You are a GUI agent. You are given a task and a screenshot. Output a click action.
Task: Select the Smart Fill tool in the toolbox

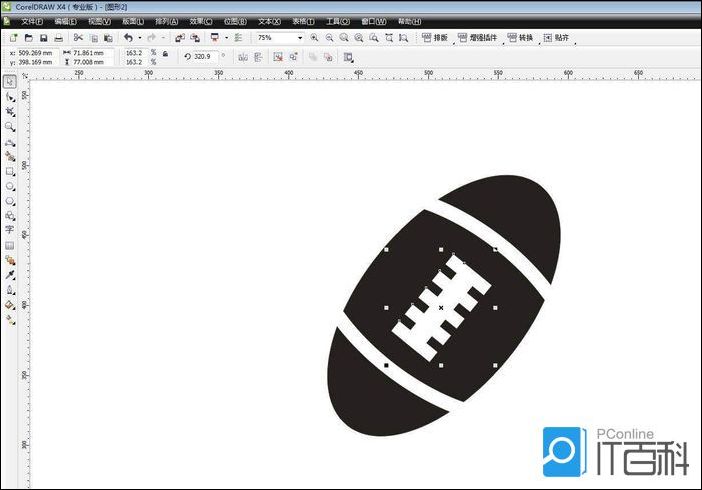9,156
